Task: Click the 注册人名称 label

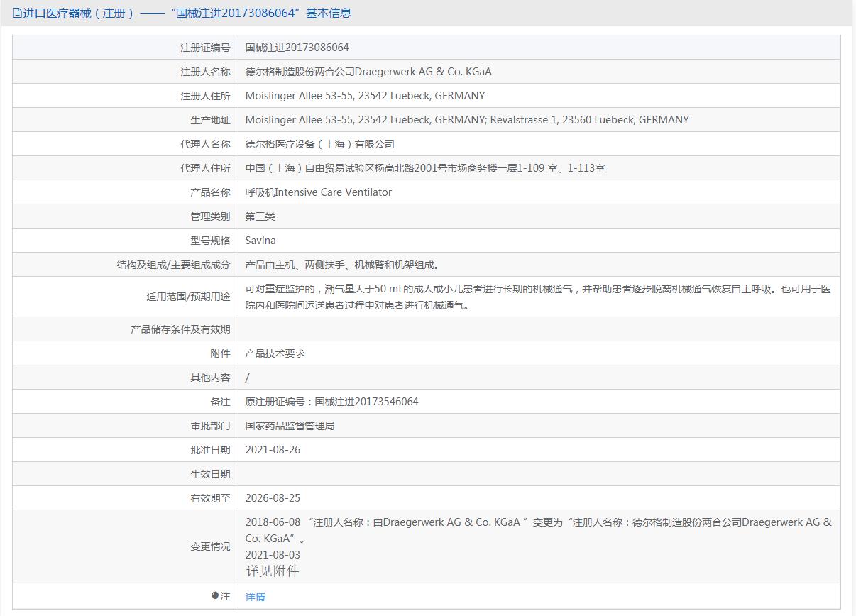Action: pyautogui.click(x=205, y=72)
